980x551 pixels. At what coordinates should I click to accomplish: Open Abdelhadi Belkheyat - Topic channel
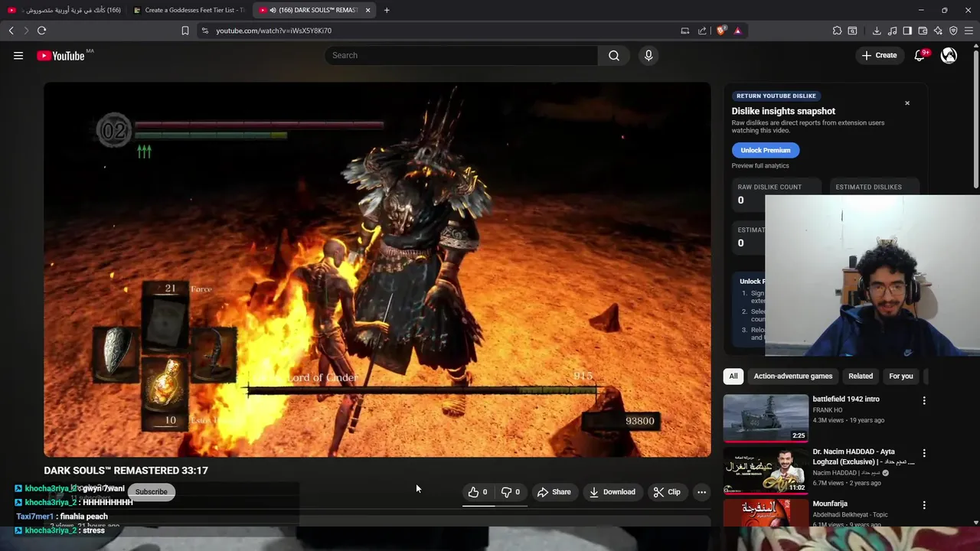tap(850, 515)
